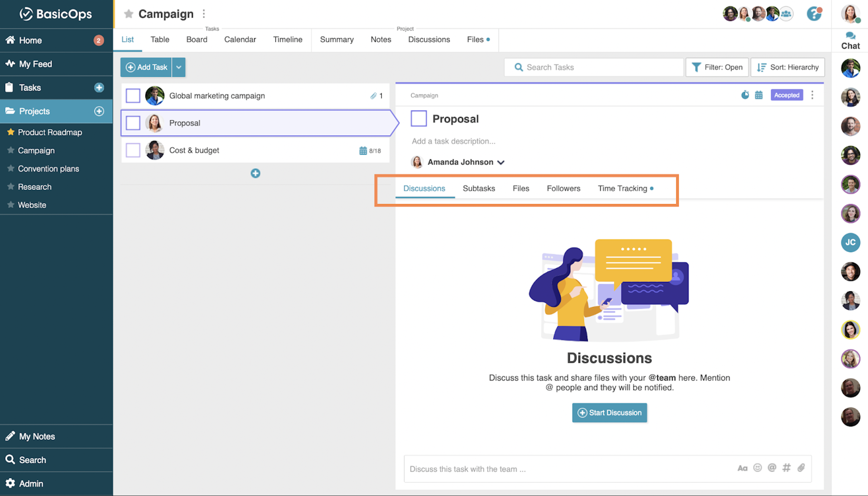Star the Campaign project title
This screenshot has height=496, width=868.
(128, 14)
